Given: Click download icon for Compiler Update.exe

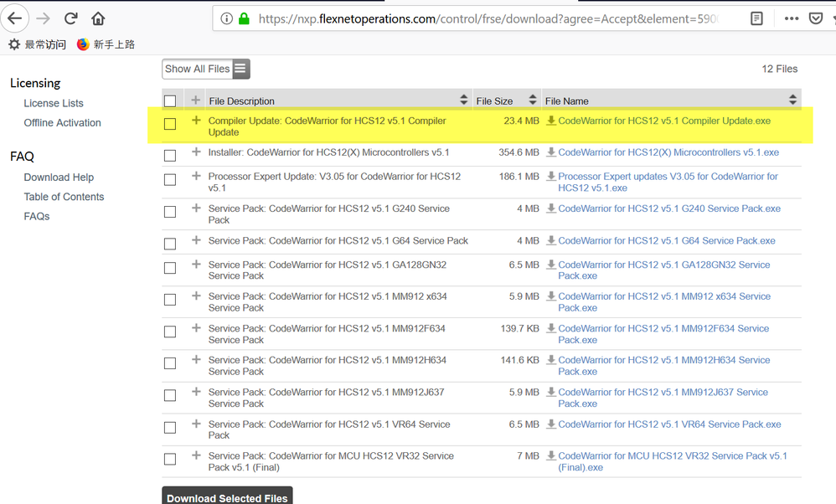Looking at the screenshot, I should pyautogui.click(x=551, y=121).
